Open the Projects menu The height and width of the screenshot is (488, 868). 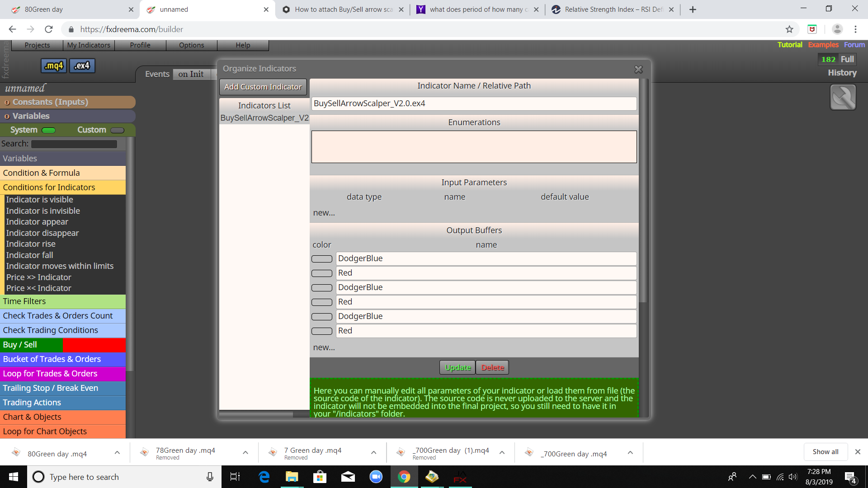pos(37,45)
